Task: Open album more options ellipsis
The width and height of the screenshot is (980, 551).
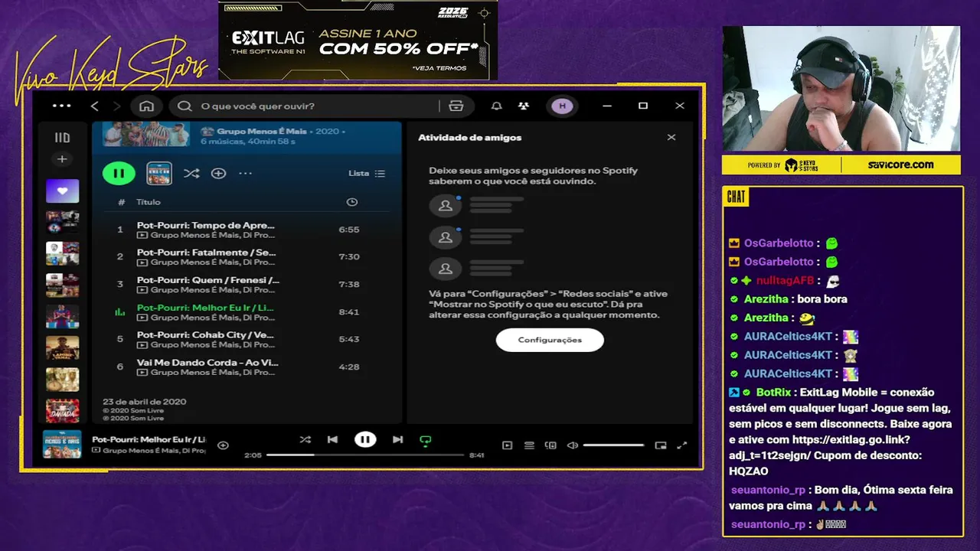Action: tap(245, 174)
